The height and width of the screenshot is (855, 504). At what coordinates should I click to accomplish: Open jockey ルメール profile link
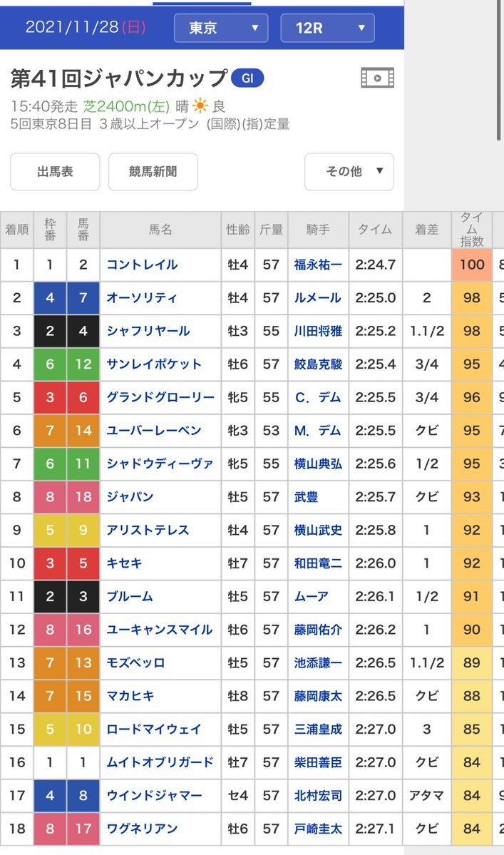[x=318, y=298]
